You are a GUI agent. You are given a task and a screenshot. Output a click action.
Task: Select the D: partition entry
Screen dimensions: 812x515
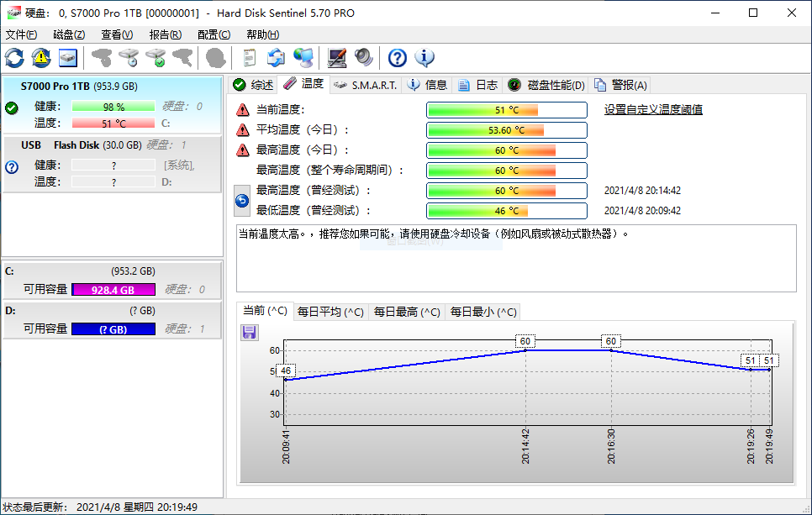[113, 320]
